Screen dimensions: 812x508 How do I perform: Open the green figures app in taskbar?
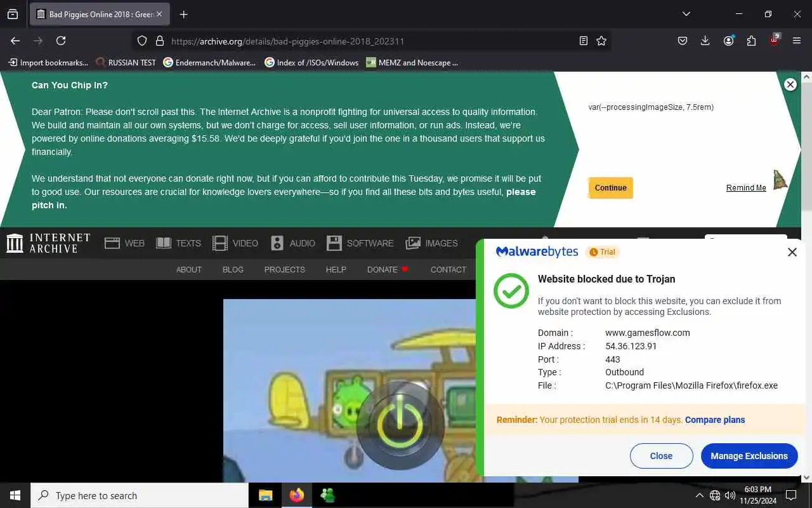point(327,495)
